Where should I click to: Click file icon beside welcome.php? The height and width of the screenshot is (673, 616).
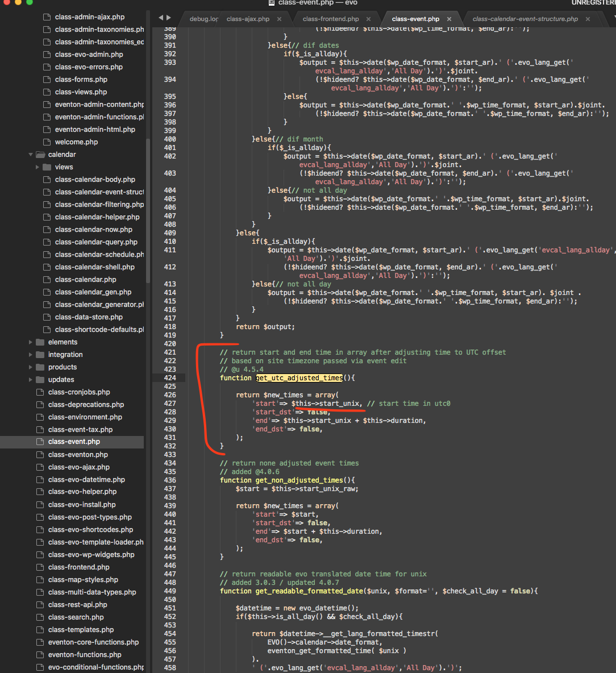(x=47, y=142)
